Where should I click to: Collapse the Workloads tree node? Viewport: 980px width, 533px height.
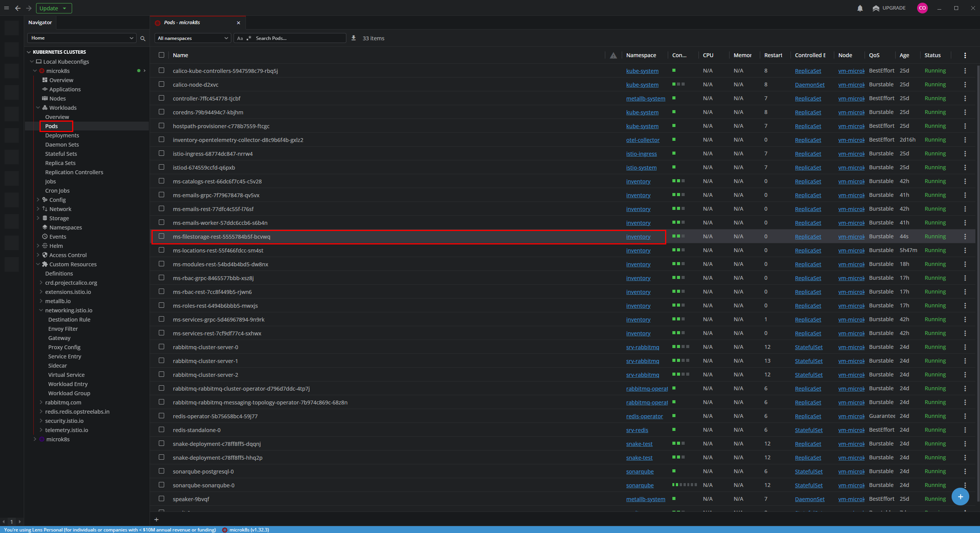tap(38, 108)
